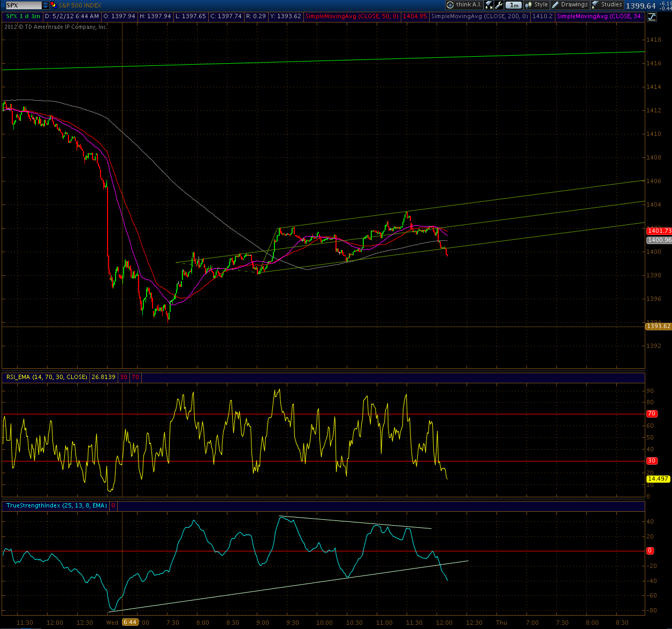
Task: Open the think A.I. button
Action: [x=464, y=5]
